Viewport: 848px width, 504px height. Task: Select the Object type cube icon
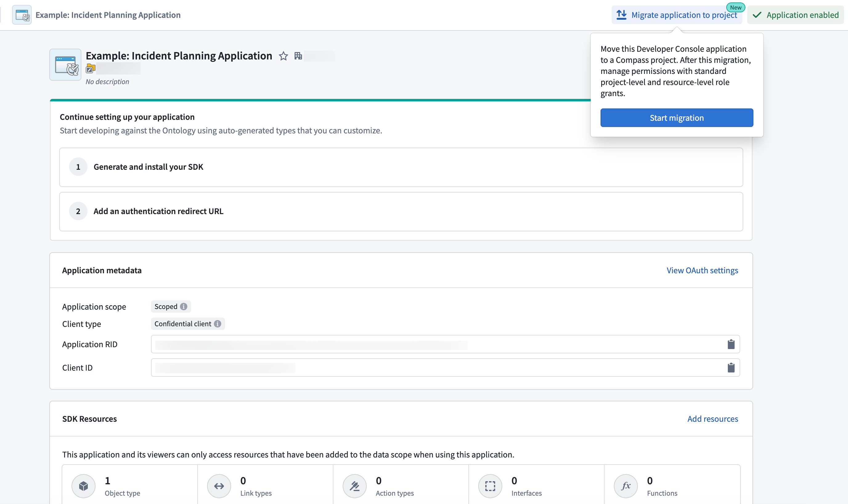83,486
